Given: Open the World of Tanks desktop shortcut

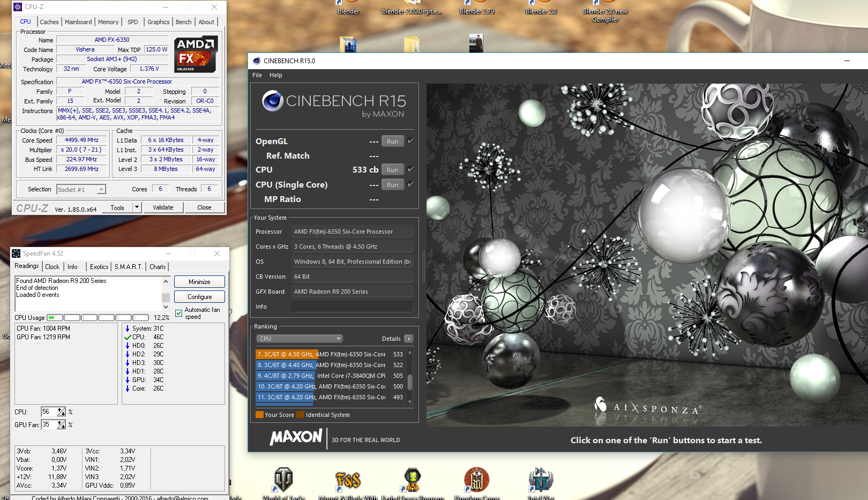Looking at the screenshot, I should (x=283, y=483).
